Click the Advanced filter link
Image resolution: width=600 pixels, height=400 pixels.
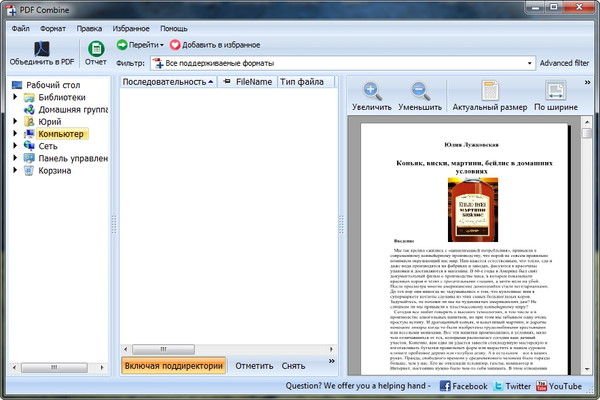(564, 63)
